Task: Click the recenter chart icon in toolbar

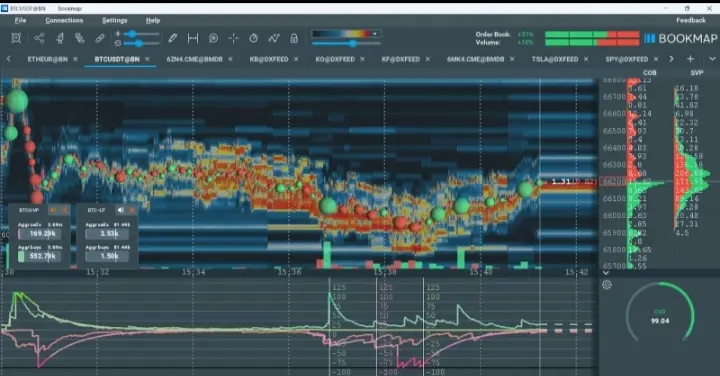Action: 16,38
